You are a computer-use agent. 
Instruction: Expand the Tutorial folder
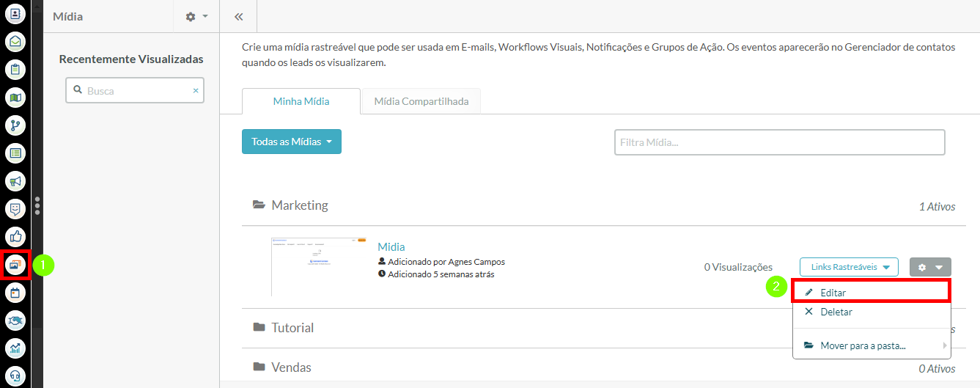point(292,328)
